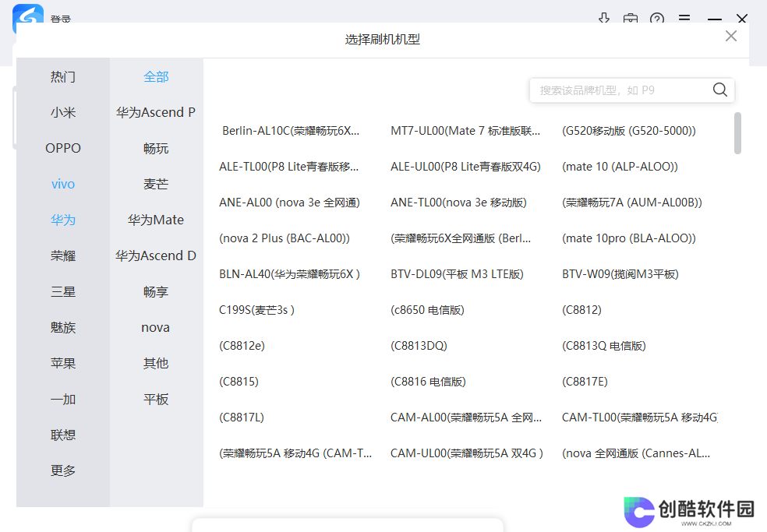Open the help question-mark icon
Screen dimensions: 767x532
[657, 19]
